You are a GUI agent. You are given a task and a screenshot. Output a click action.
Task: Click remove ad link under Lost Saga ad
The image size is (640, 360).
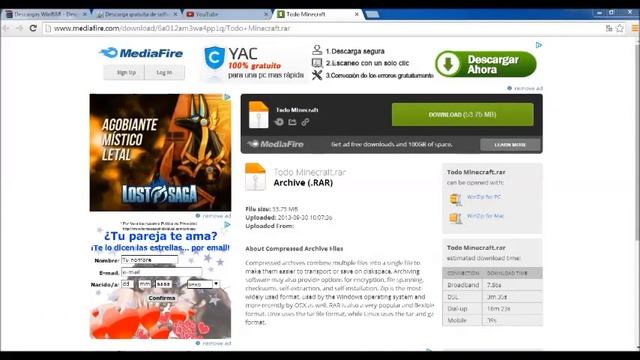213,216
